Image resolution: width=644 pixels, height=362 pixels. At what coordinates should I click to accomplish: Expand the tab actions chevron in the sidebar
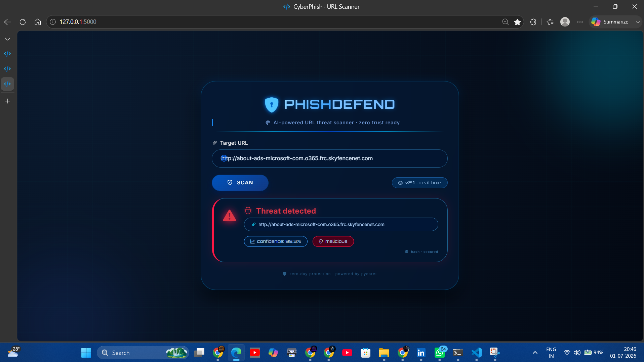click(x=7, y=39)
